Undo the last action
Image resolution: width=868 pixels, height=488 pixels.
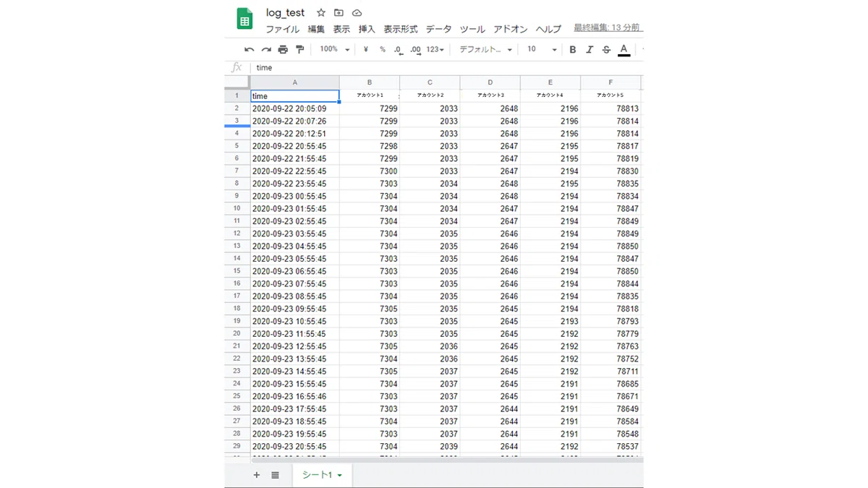click(250, 49)
